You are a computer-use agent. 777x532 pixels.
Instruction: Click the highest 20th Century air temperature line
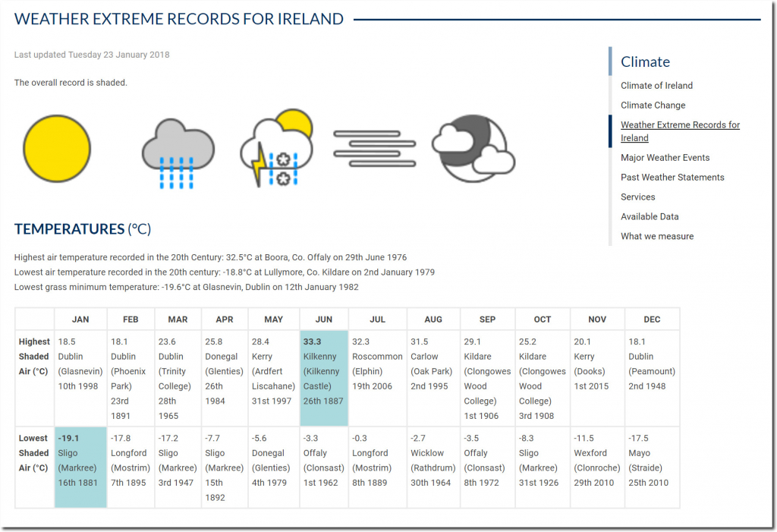[210, 257]
